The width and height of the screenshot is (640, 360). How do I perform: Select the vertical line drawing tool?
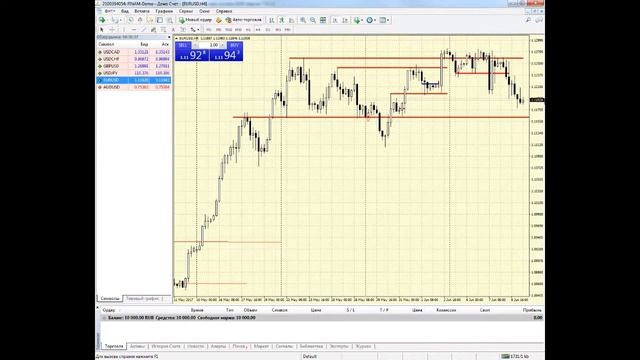point(124,30)
